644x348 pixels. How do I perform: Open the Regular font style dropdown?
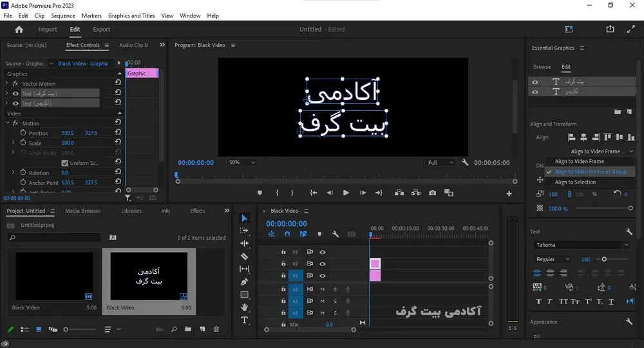(553, 259)
